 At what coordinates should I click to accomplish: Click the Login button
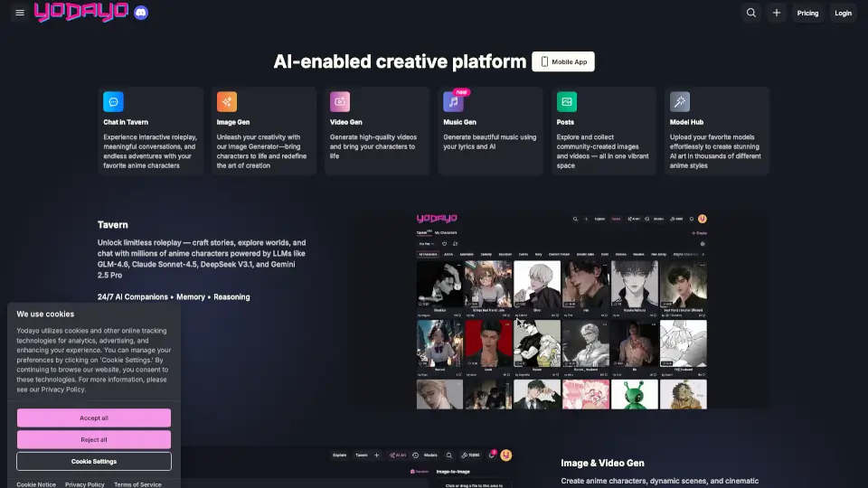tap(843, 13)
